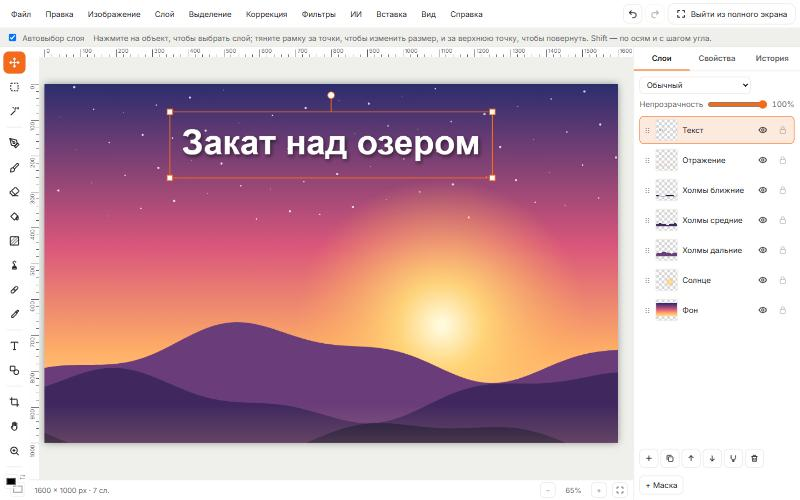
Task: Move selected layer up
Action: point(691,458)
